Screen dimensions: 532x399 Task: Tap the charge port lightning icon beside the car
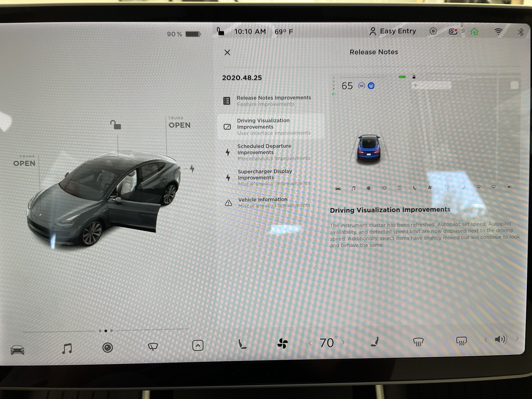[192, 168]
